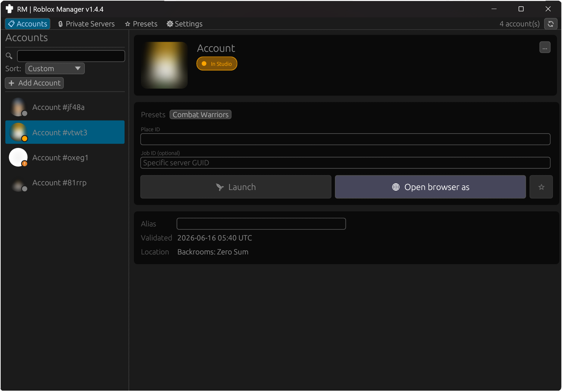Click the Launch button
Viewport: 562px width, 392px height.
tap(236, 187)
